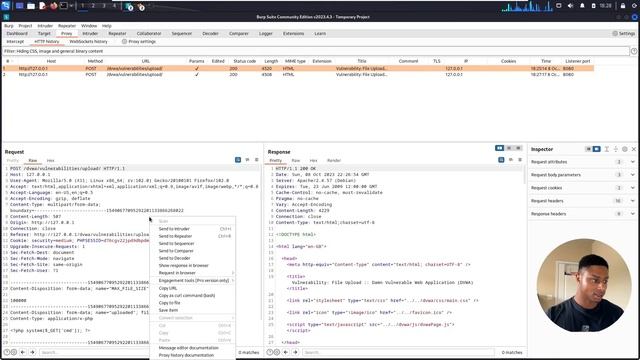Switch Inspector to highlighted right layout toggle
The width and height of the screenshot is (640, 360).
[596, 149]
